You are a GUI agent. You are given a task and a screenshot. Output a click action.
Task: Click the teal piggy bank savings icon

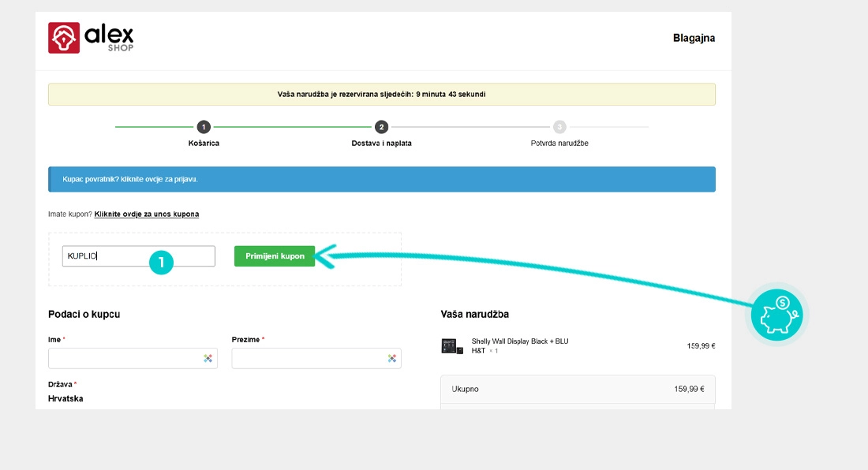point(776,315)
